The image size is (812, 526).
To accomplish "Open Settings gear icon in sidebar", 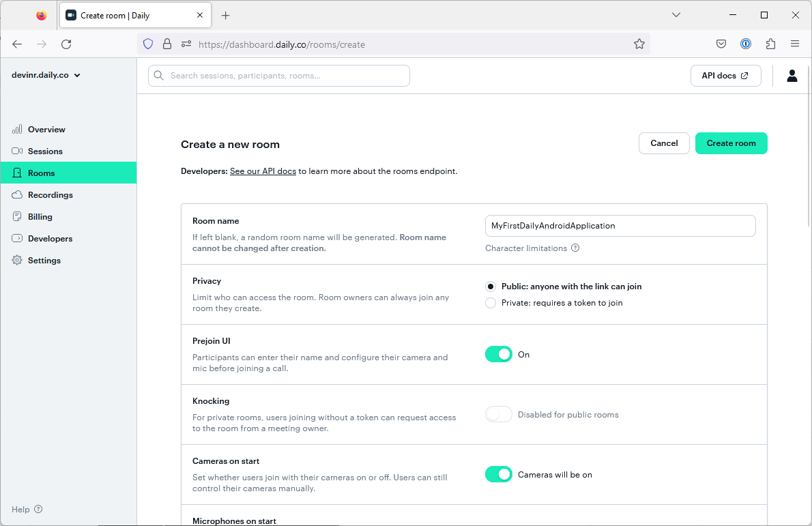I will pyautogui.click(x=17, y=260).
